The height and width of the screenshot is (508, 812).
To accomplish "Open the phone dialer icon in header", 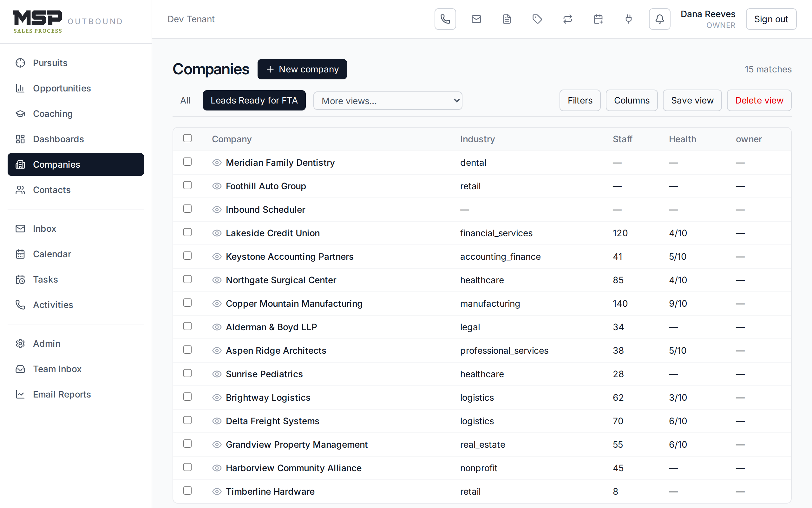I will (445, 19).
